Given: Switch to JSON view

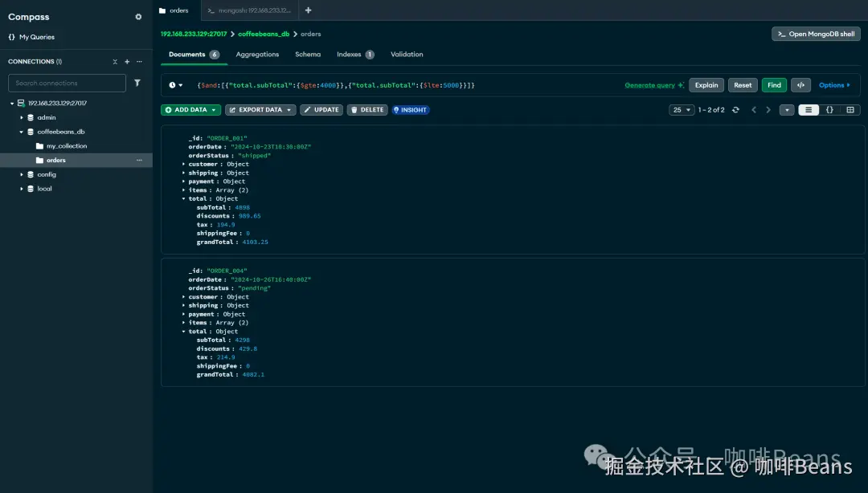Looking at the screenshot, I should point(829,110).
